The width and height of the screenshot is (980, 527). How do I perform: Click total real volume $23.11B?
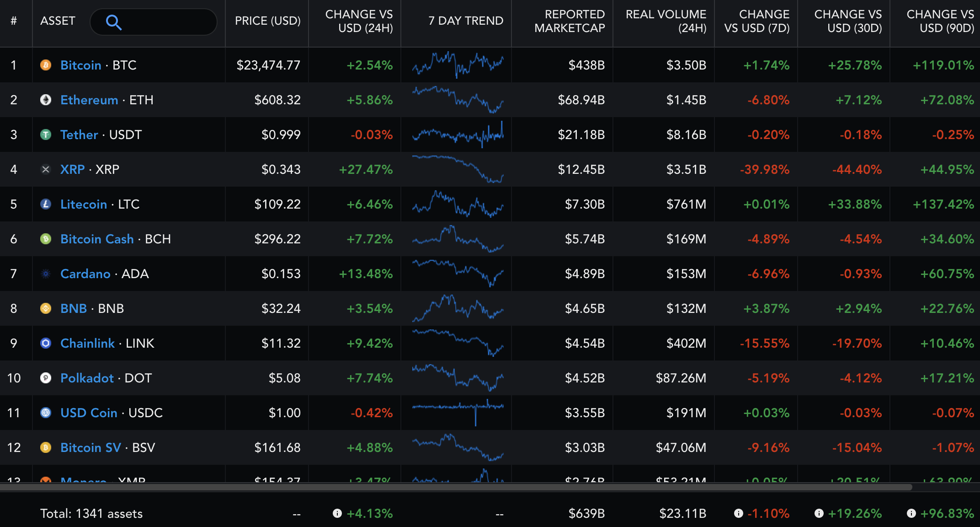click(683, 513)
